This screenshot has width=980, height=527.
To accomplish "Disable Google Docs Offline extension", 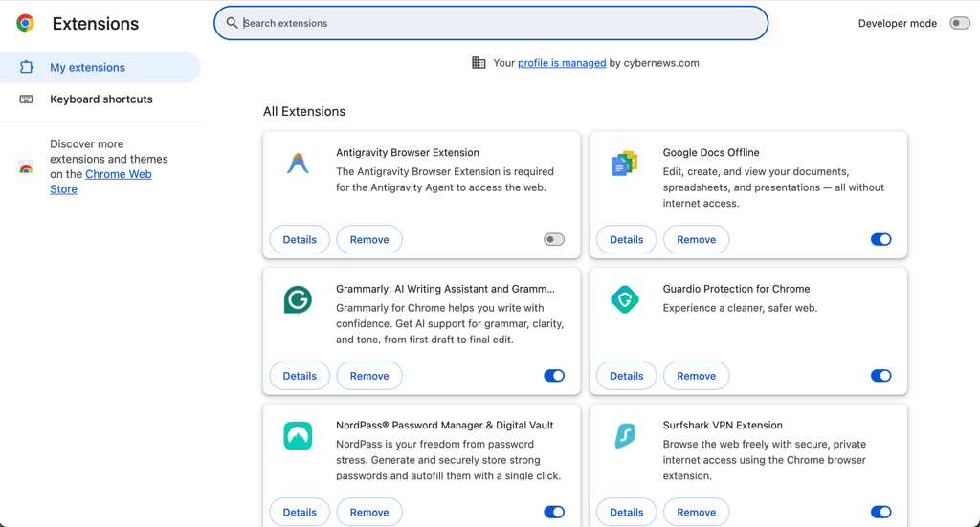I will coord(880,239).
